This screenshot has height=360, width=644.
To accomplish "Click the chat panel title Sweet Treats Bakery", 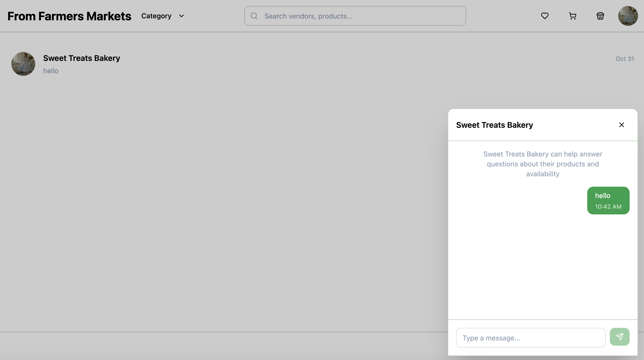I will 494,125.
